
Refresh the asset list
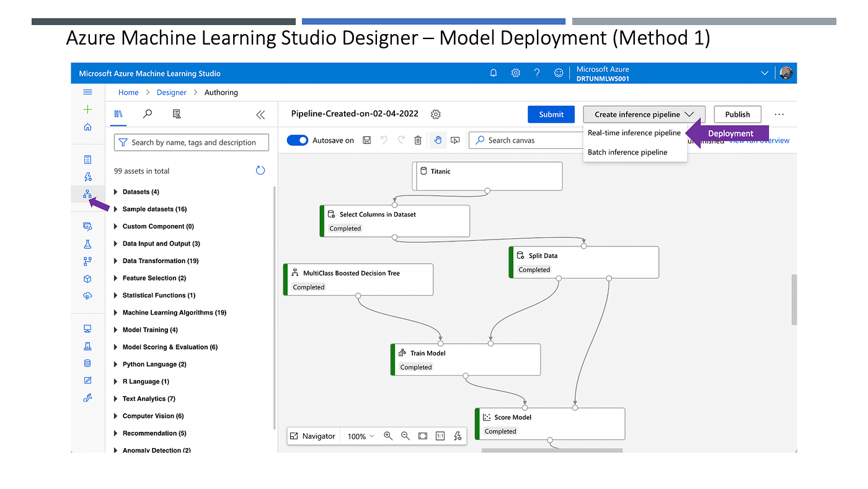(260, 171)
